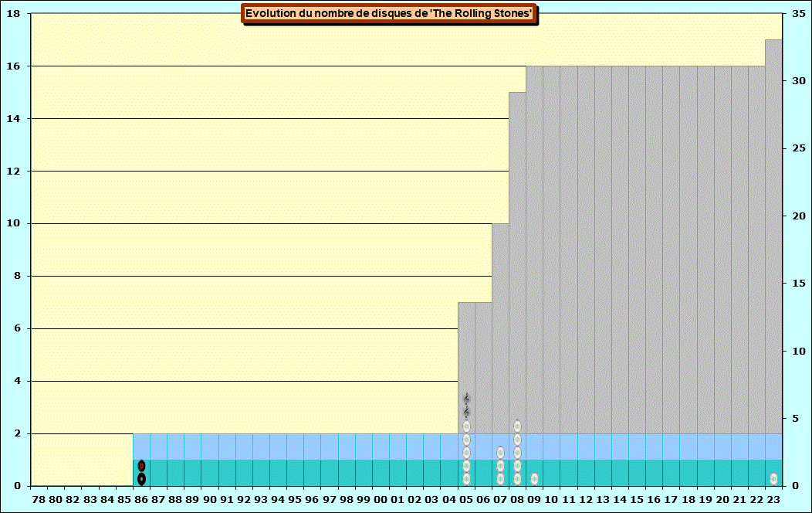
Task: Click x-axis year label 20
Action: (x=722, y=500)
